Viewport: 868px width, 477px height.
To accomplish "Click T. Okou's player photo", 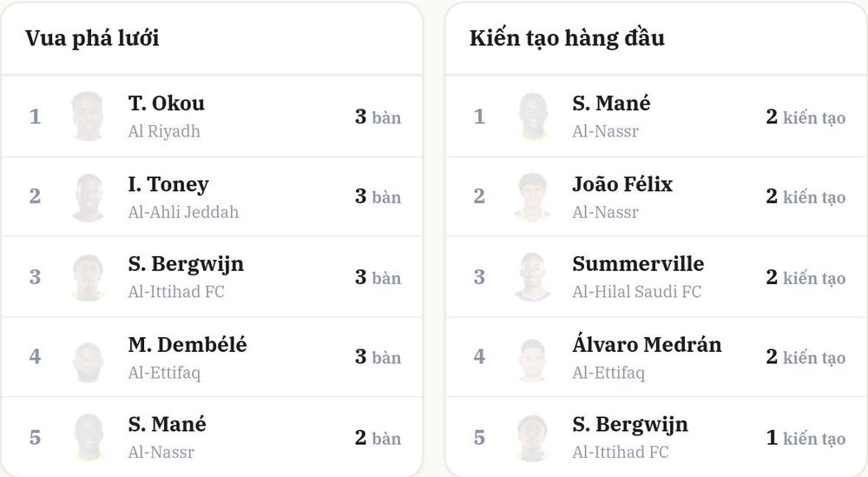I will [x=88, y=116].
